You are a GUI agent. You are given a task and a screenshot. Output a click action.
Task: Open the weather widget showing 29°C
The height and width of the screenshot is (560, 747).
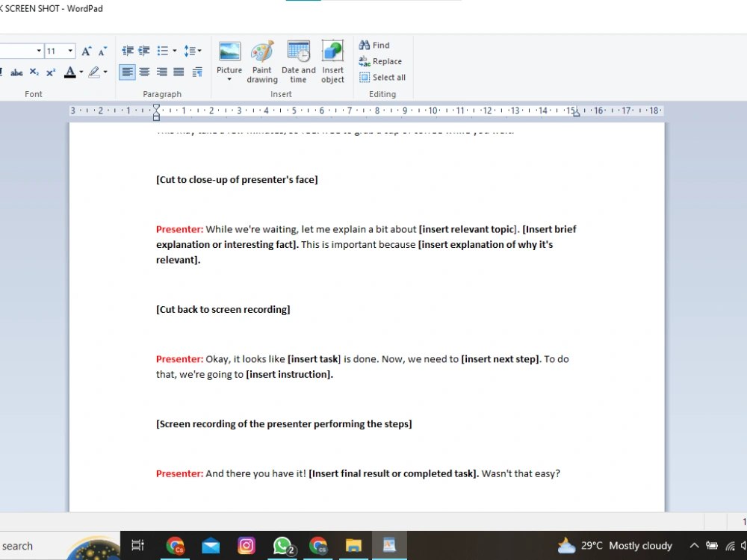point(615,546)
